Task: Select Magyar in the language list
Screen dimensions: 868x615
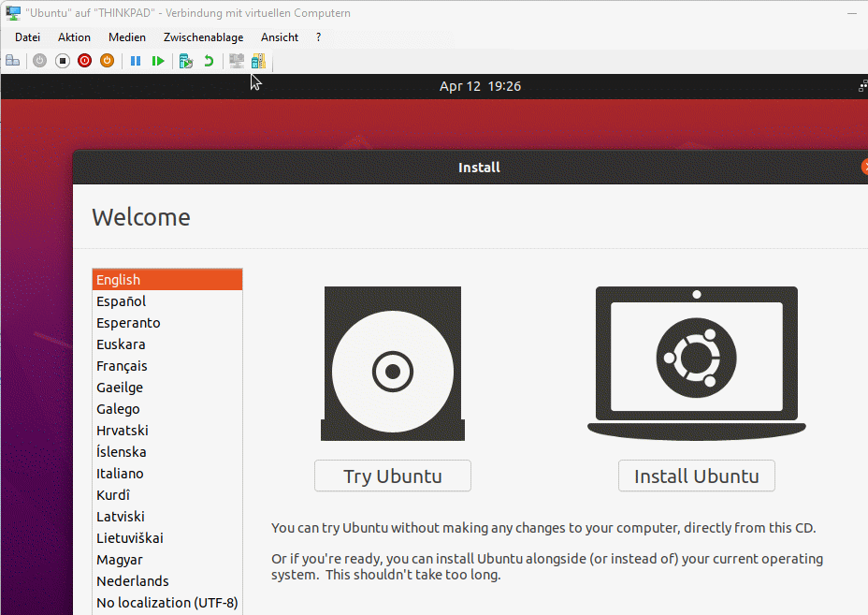Action: click(167, 560)
